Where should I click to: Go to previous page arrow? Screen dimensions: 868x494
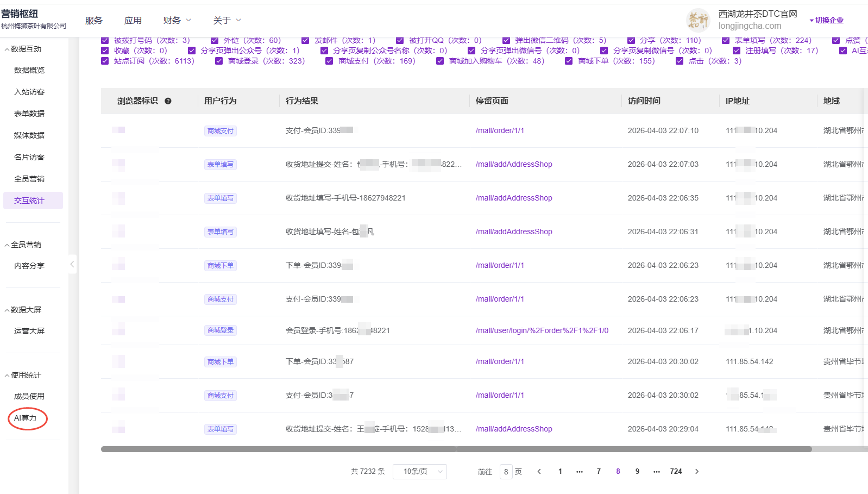point(539,472)
